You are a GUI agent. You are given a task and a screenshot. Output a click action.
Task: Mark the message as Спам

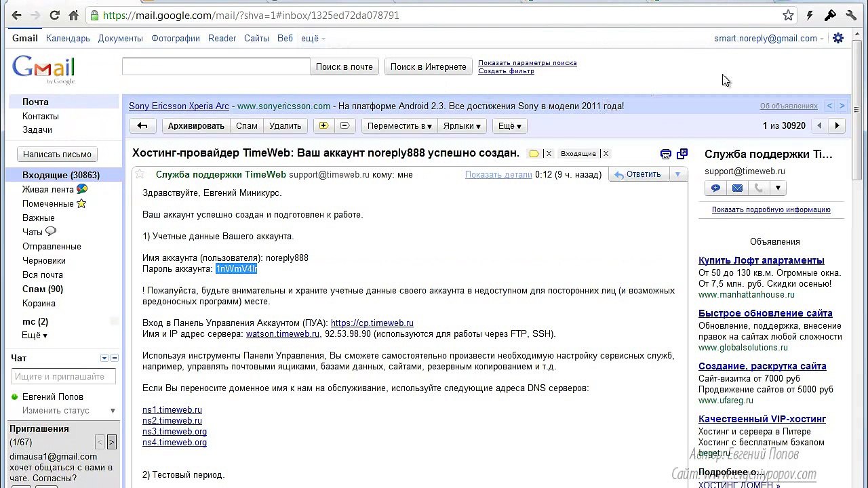(x=247, y=125)
